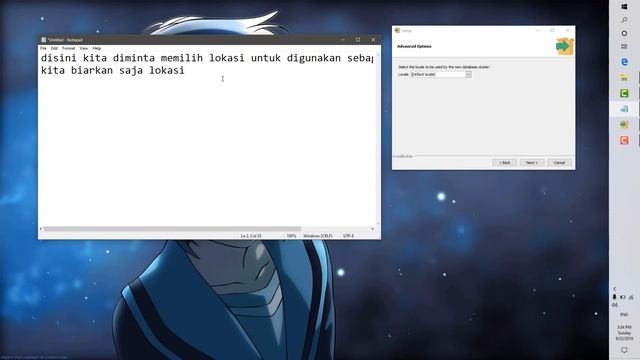
Task: Click Next in the Setup wizard
Action: (532, 162)
